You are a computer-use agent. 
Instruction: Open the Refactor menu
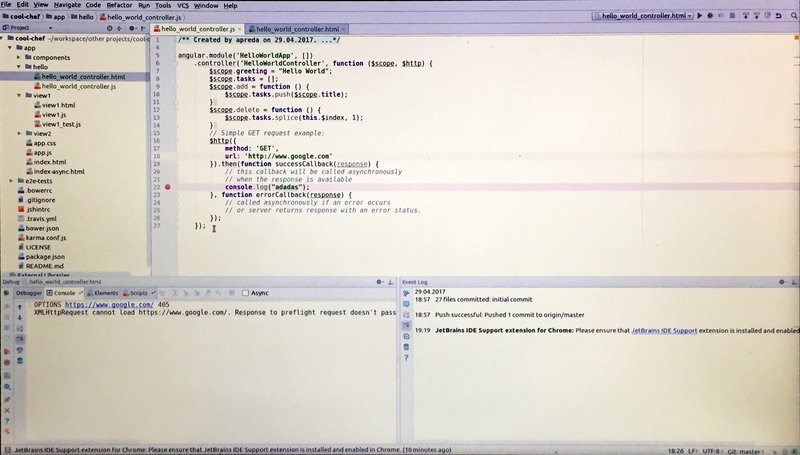(x=119, y=5)
